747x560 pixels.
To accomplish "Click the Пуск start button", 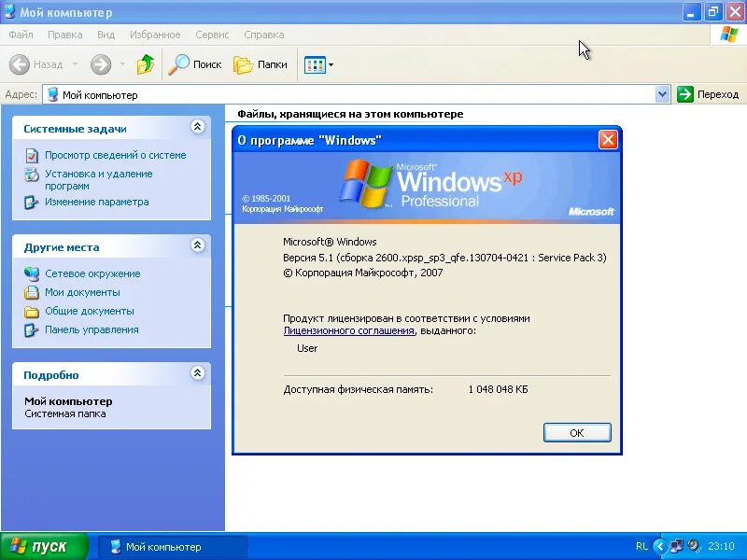I will click(x=44, y=546).
